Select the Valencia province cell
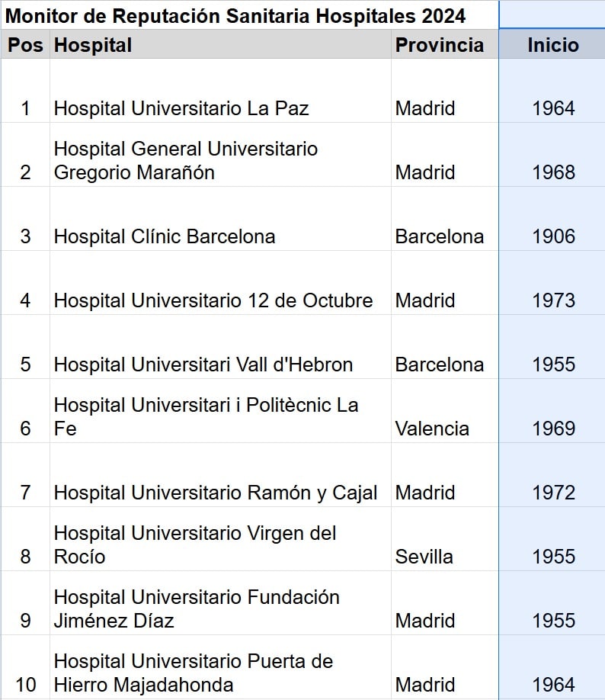 432,429
